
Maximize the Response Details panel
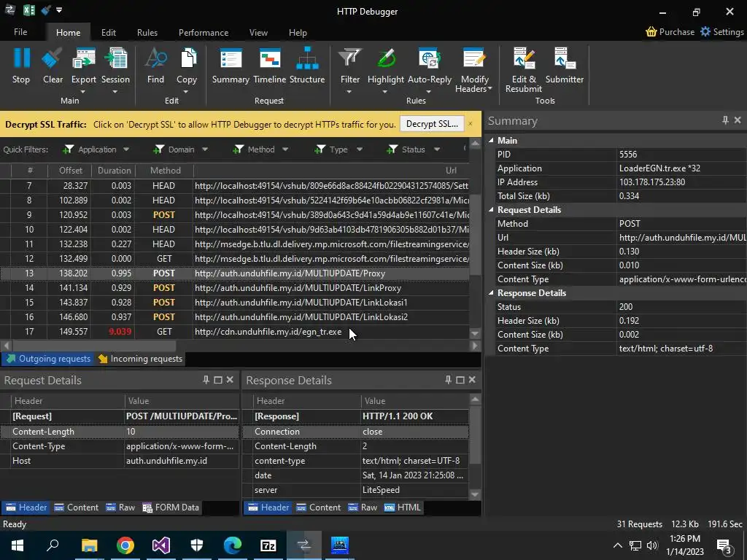click(x=460, y=379)
